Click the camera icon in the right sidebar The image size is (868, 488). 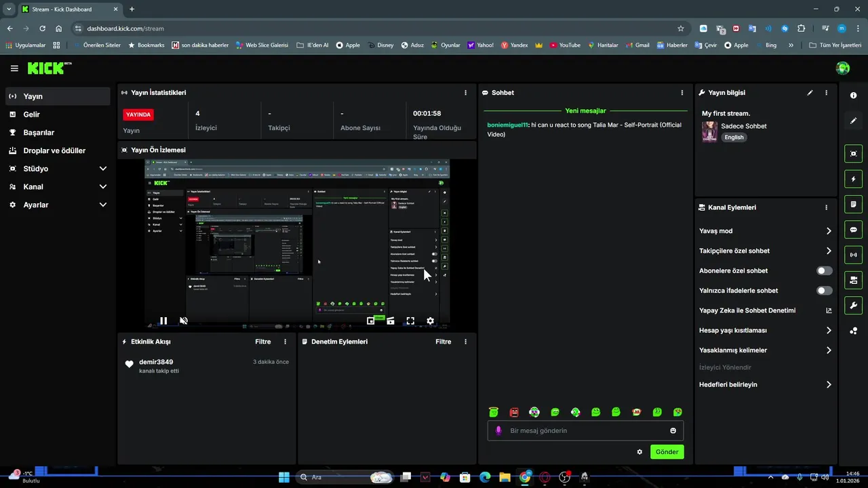853,280
